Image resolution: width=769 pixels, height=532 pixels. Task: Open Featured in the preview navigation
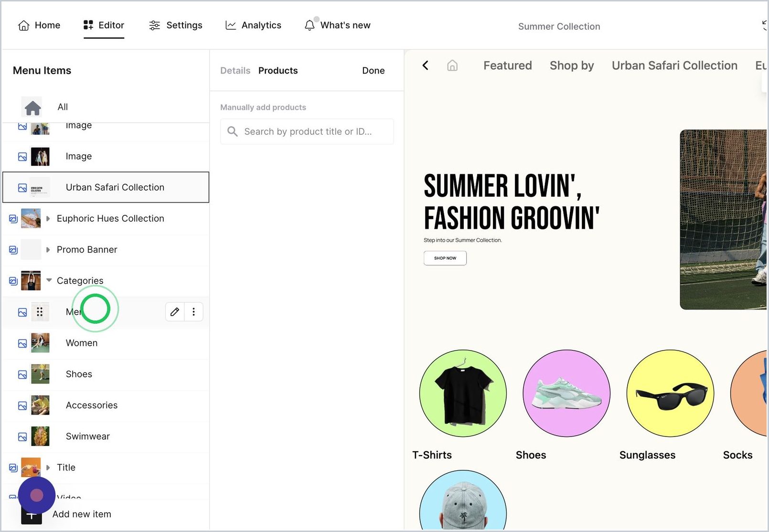tap(507, 65)
